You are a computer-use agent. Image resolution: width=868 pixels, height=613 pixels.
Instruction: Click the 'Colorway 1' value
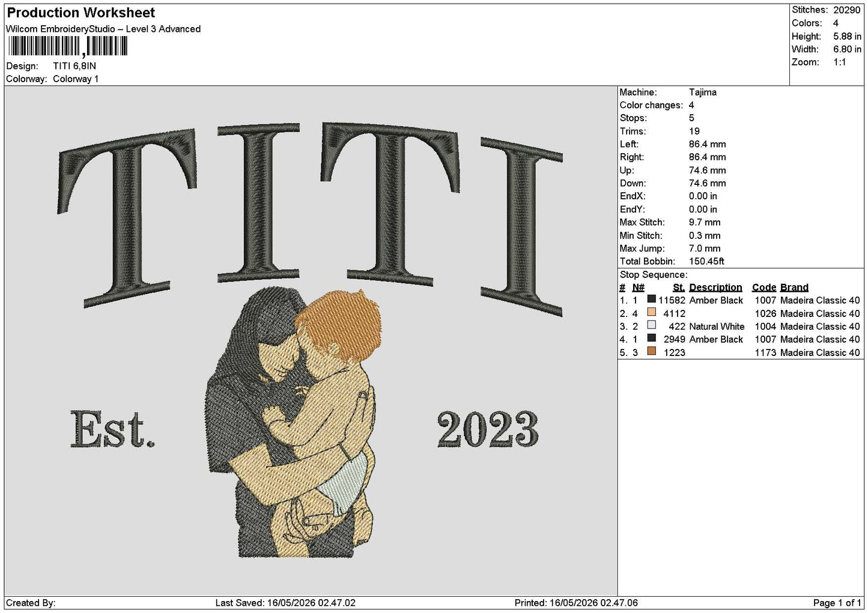(76, 79)
